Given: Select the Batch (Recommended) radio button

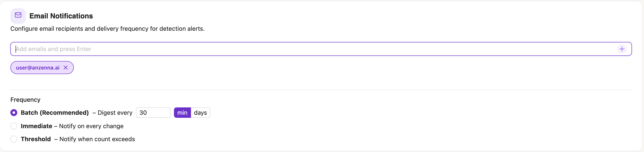Looking at the screenshot, I should pos(14,113).
